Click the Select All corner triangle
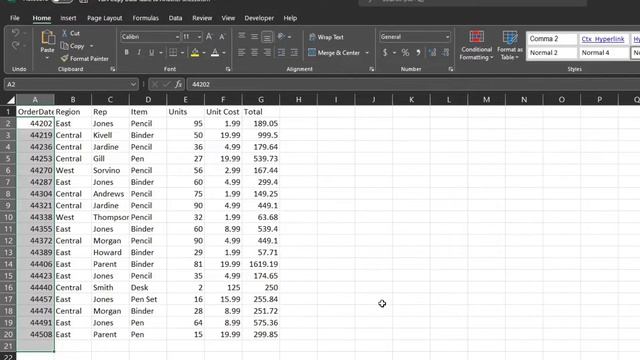Image resolution: width=640 pixels, height=360 pixels. click(x=11, y=100)
